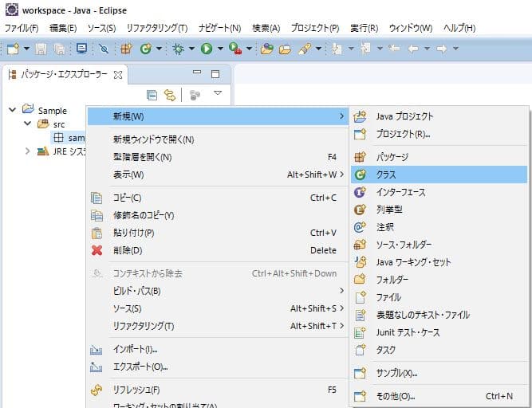This screenshot has width=532, height=408.
Task: Choose クラス in the New submenu
Action: 386,174
